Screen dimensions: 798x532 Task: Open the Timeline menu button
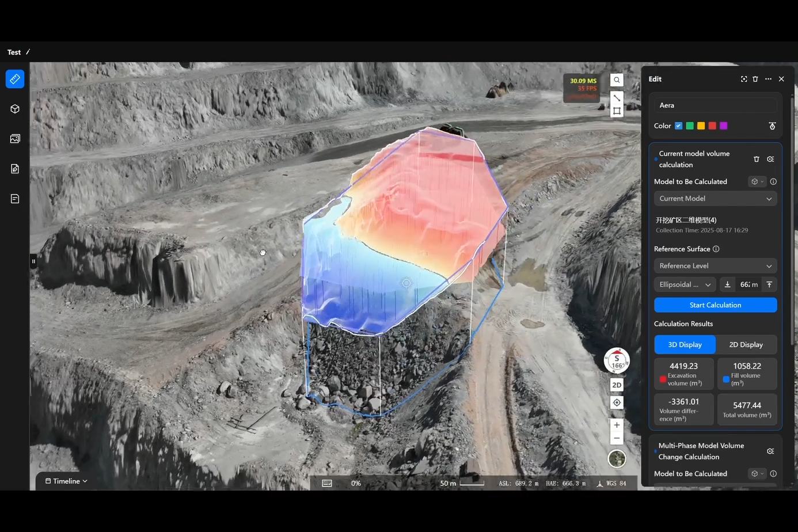point(66,481)
